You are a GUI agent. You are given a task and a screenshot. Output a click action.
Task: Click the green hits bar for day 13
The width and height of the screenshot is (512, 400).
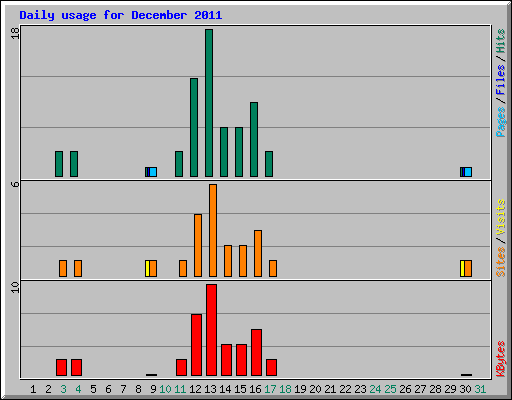coord(209,103)
